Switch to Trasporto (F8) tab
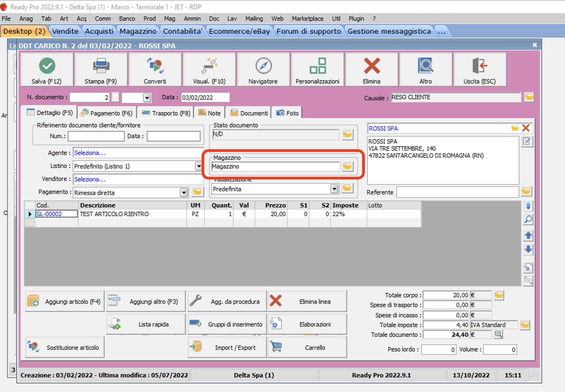The image size is (565, 392). tap(166, 113)
